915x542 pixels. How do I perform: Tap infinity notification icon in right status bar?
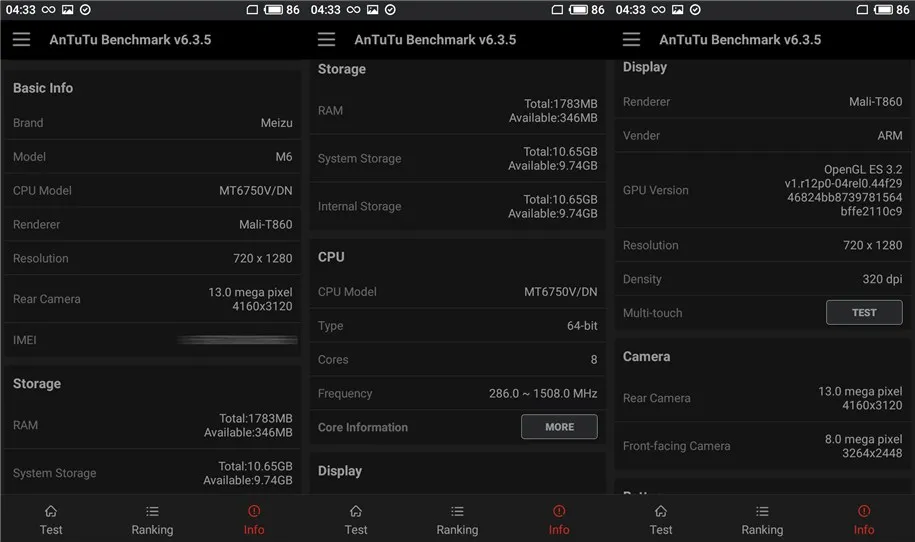point(658,10)
